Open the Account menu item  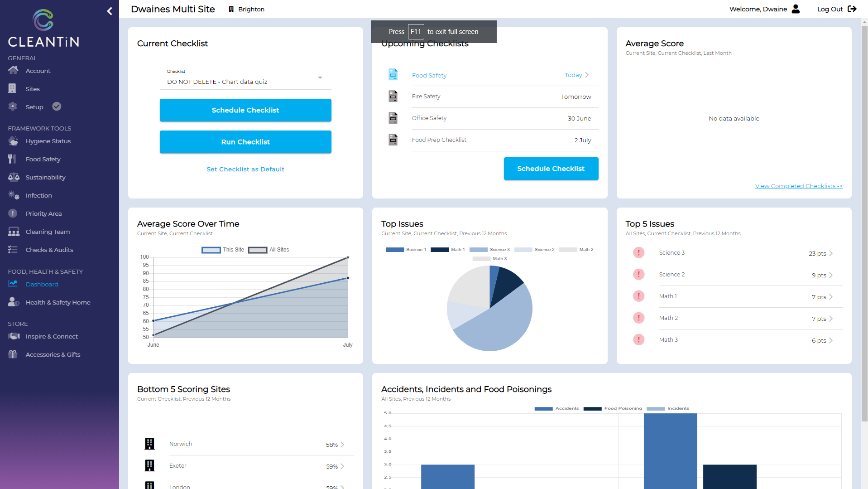pos(38,71)
